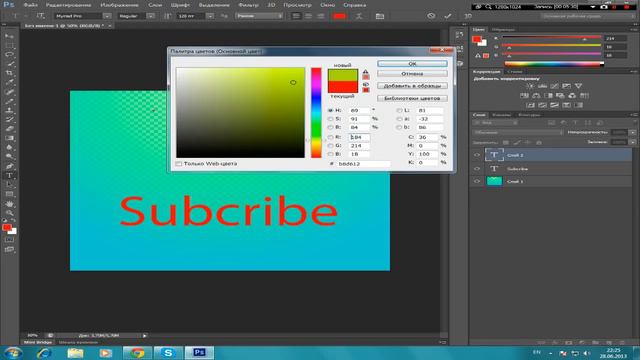The width and height of the screenshot is (640, 360).
Task: Open the layer opacity dropdown arrow
Action: click(x=633, y=132)
